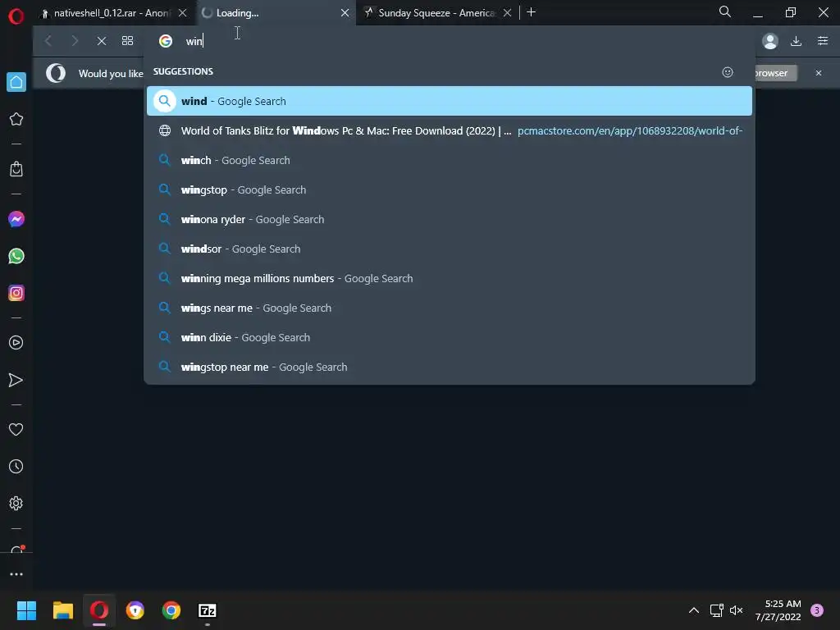Open the muted volume control
The image size is (840, 630).
(737, 610)
